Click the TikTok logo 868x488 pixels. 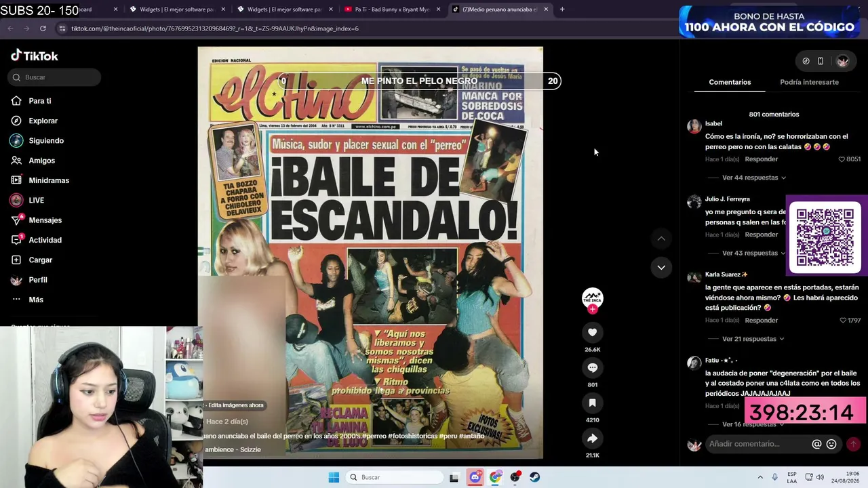tap(35, 56)
